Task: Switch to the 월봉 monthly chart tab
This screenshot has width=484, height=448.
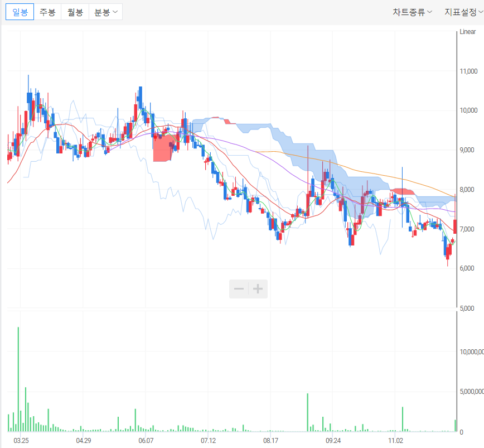Action: 75,12
